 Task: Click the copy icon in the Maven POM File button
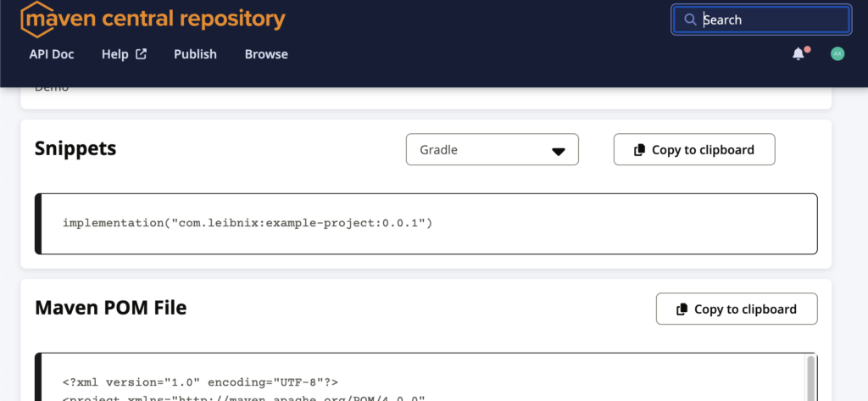click(682, 309)
